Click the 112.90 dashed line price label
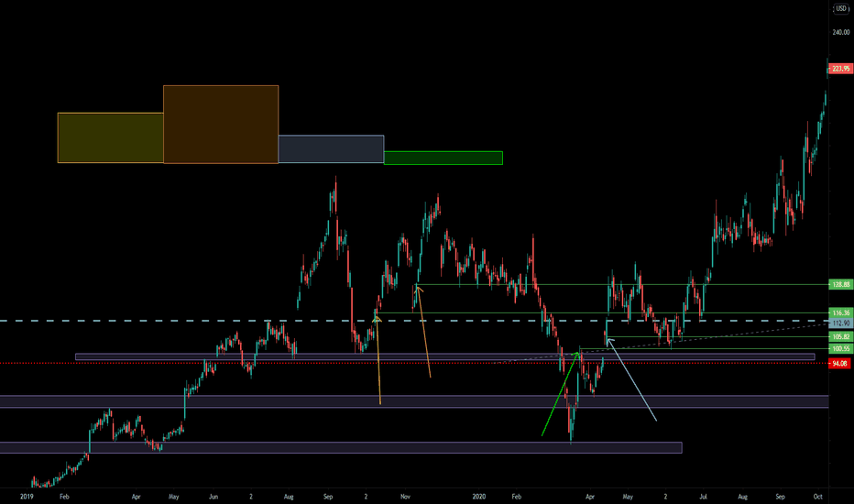This screenshot has width=854, height=504. click(x=840, y=323)
